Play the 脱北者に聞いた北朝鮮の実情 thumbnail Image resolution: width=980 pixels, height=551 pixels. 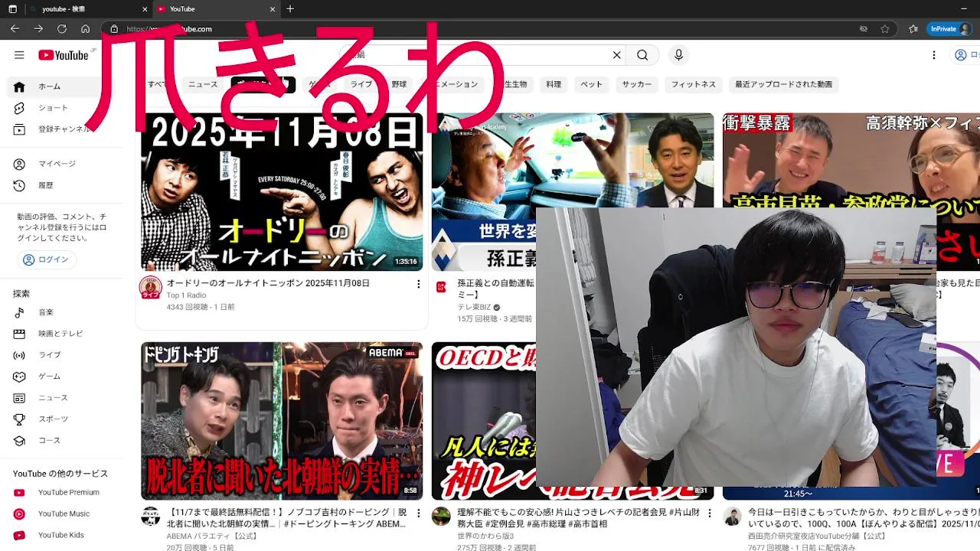pos(282,421)
